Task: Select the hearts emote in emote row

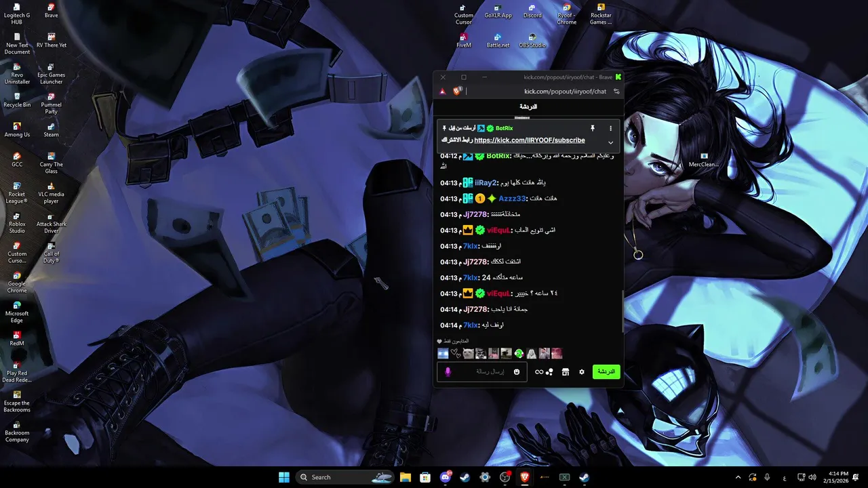Action: coord(456,353)
